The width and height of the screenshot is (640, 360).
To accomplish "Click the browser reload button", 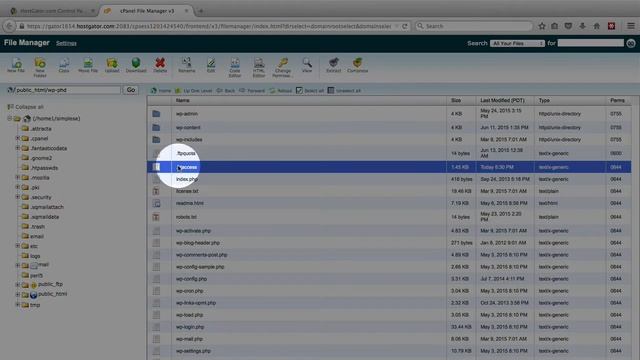I will [404, 26].
